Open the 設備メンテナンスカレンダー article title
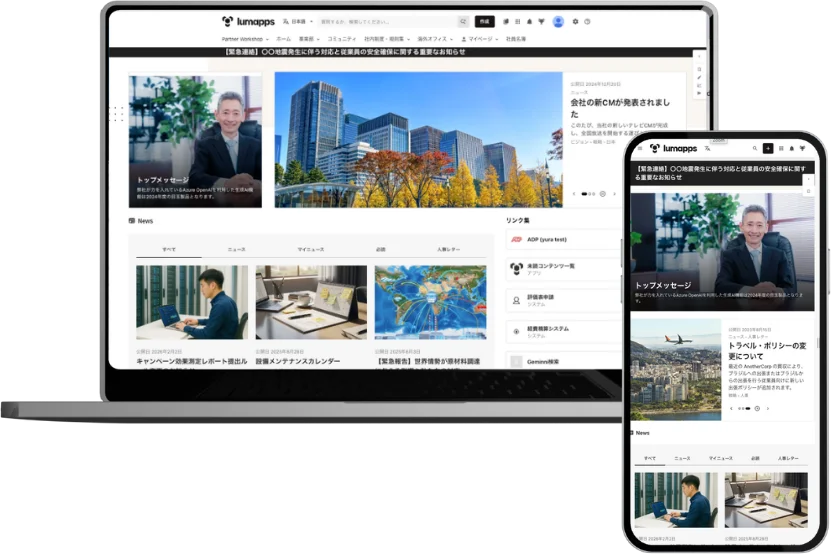831x554 pixels. (298, 361)
